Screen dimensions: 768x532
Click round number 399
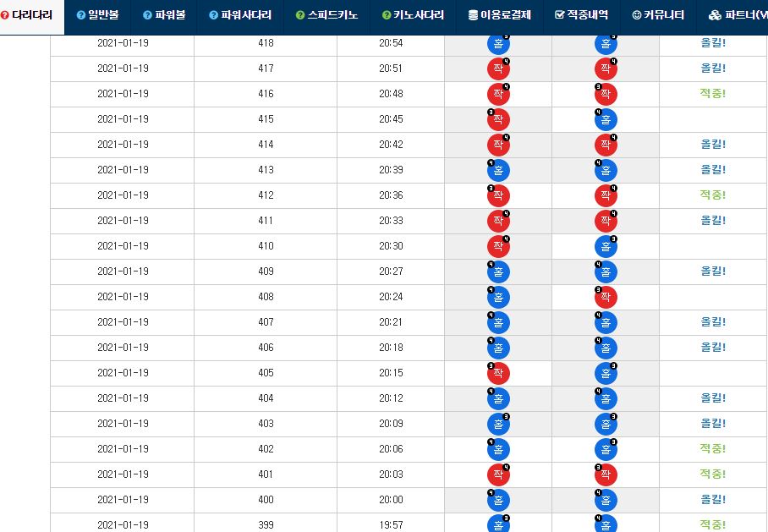click(x=266, y=525)
